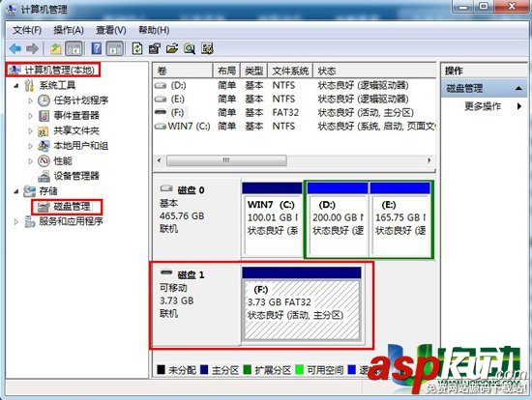The height and width of the screenshot is (400, 532).
Task: Click NTFS cell in the (E:) row
Action: click(283, 99)
